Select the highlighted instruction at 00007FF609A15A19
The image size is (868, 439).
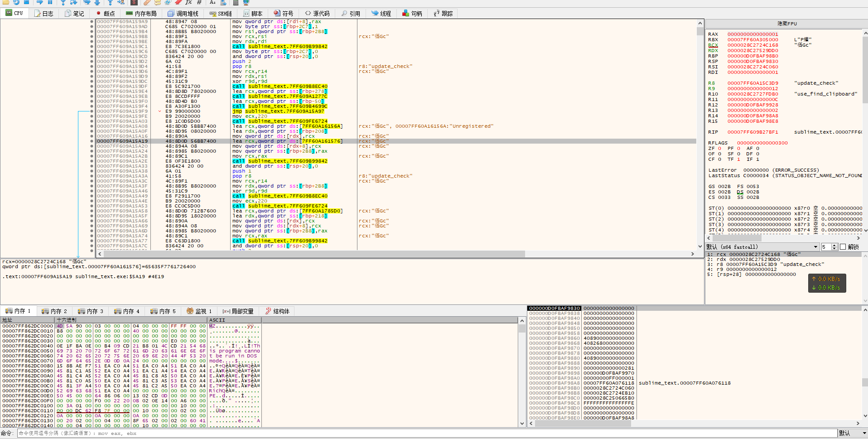396,141
